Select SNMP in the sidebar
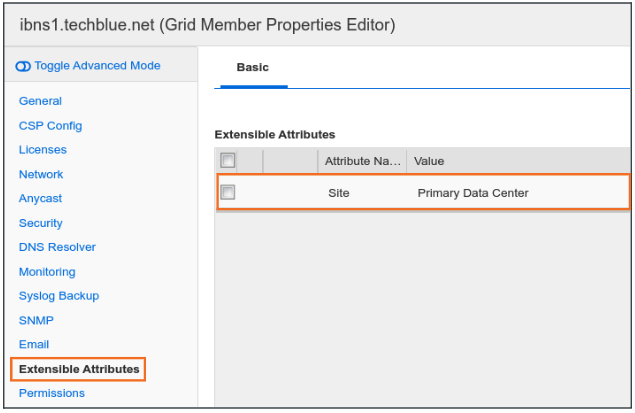This screenshot has width=635, height=413. (x=36, y=321)
